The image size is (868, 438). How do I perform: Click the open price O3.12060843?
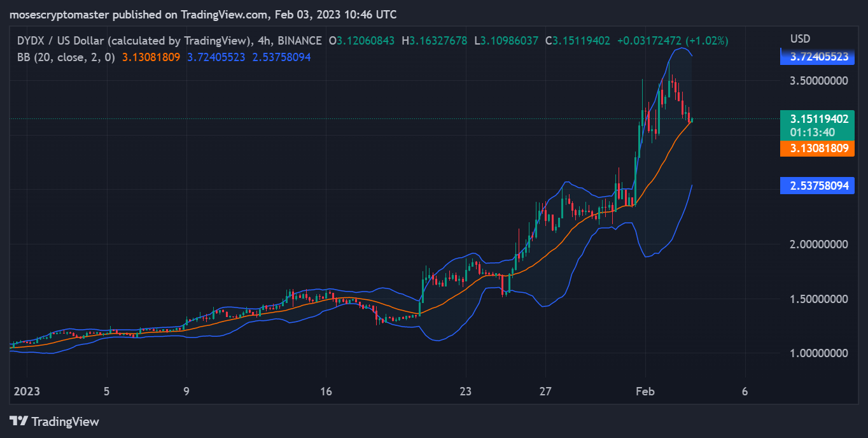pyautogui.click(x=361, y=41)
